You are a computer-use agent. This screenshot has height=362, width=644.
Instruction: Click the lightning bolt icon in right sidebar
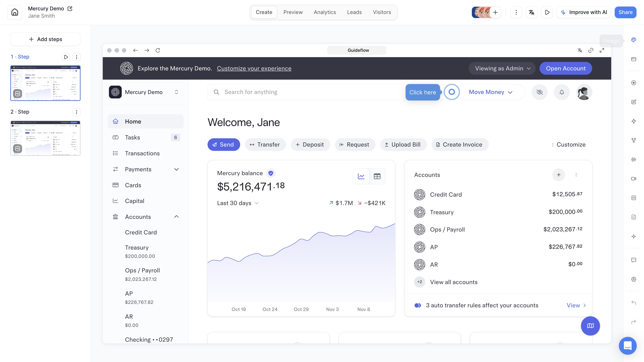coord(633,121)
